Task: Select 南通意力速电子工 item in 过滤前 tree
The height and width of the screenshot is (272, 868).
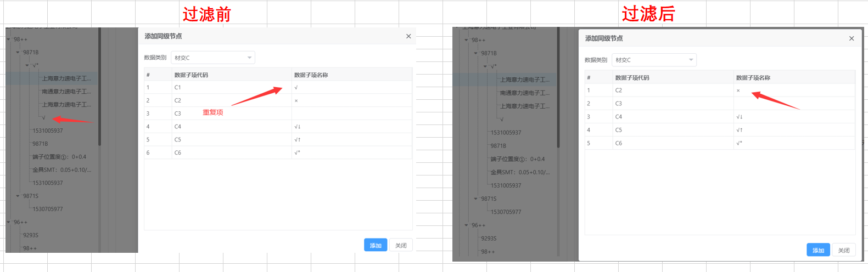Action: click(x=66, y=92)
